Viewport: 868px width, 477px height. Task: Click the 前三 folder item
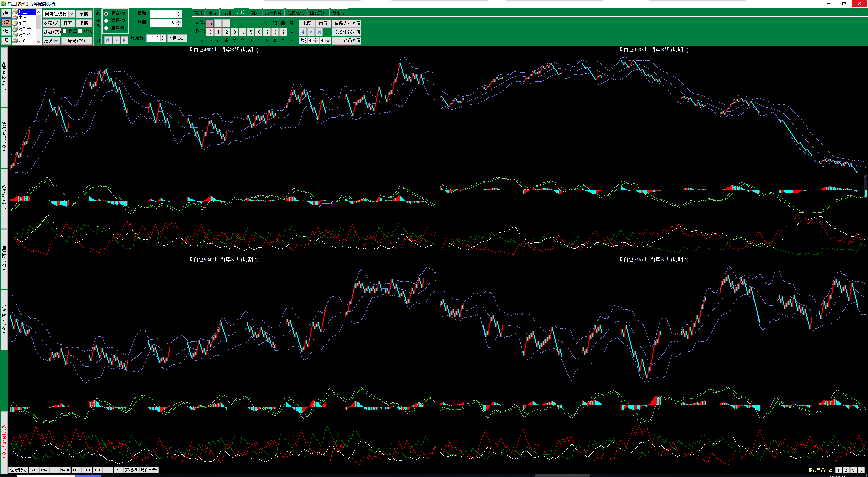click(22, 23)
